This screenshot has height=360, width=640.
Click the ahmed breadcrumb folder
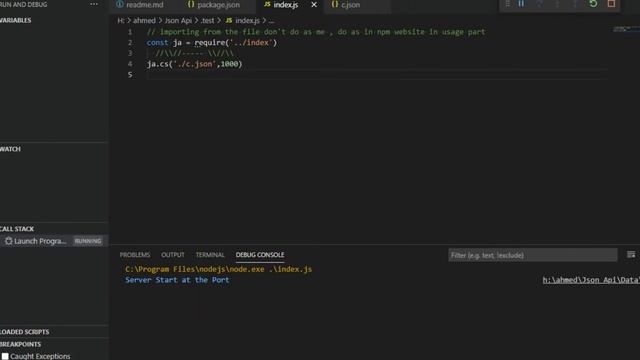[144, 20]
